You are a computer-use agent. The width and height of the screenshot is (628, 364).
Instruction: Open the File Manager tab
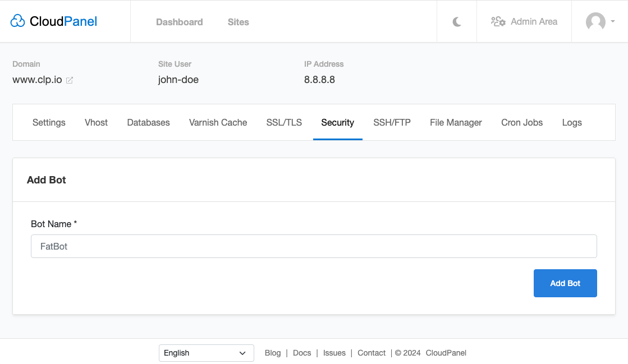456,122
